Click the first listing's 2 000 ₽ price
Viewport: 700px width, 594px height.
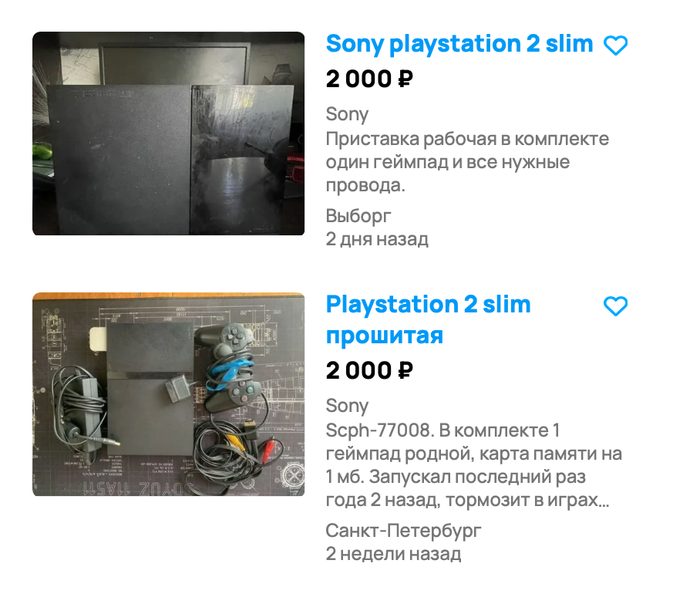tap(369, 79)
